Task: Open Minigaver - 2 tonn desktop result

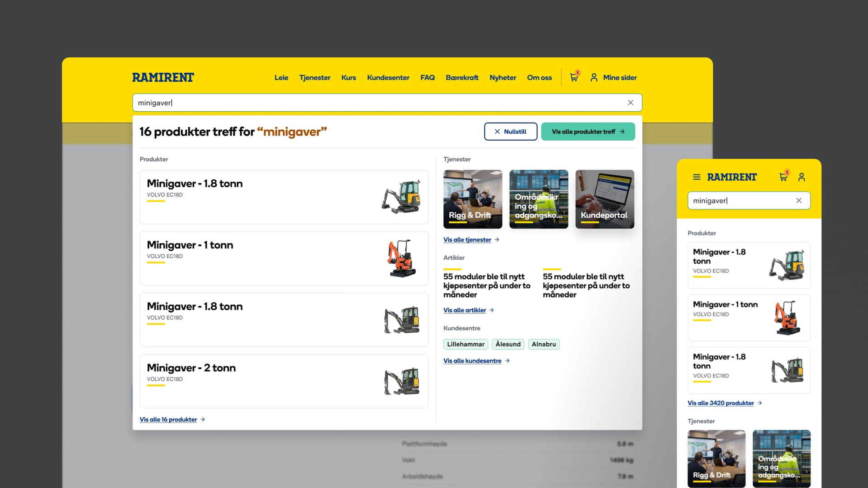Action: (x=284, y=381)
